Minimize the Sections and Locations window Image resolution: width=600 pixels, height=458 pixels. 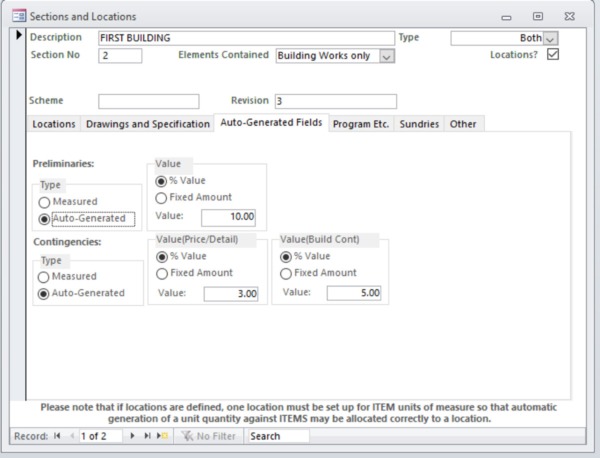(x=506, y=17)
